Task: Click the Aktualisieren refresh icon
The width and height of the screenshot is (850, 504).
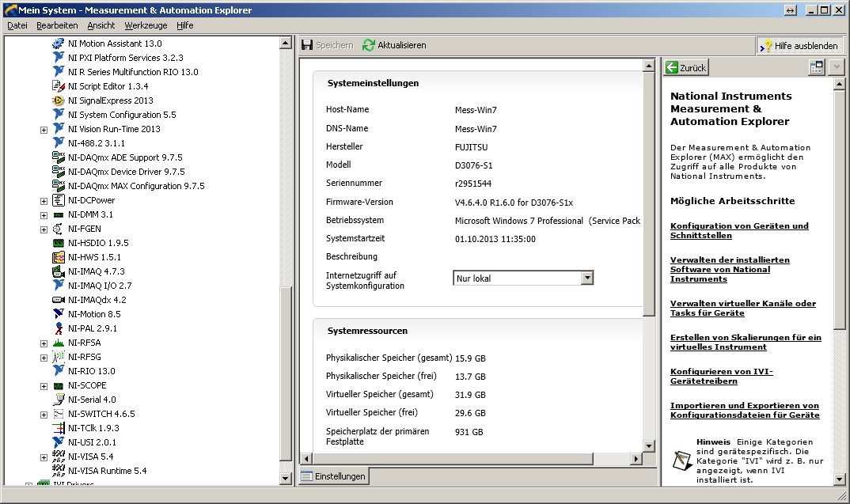Action: [369, 46]
